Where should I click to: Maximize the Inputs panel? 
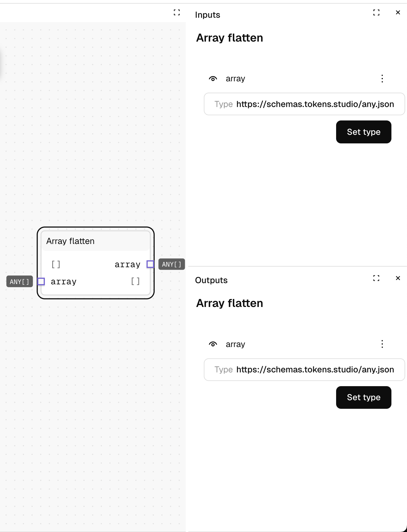coord(376,13)
